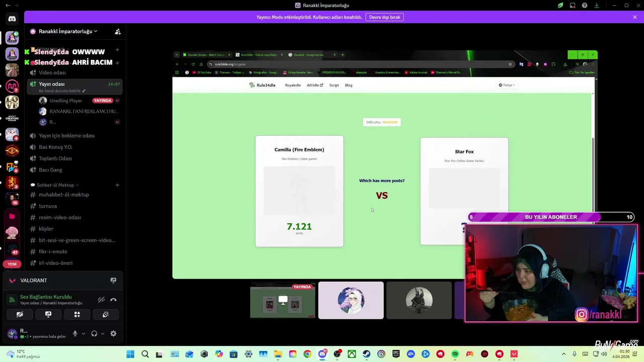644x362 pixels.
Task: Click the Rule34dle site logo
Action: point(262,85)
